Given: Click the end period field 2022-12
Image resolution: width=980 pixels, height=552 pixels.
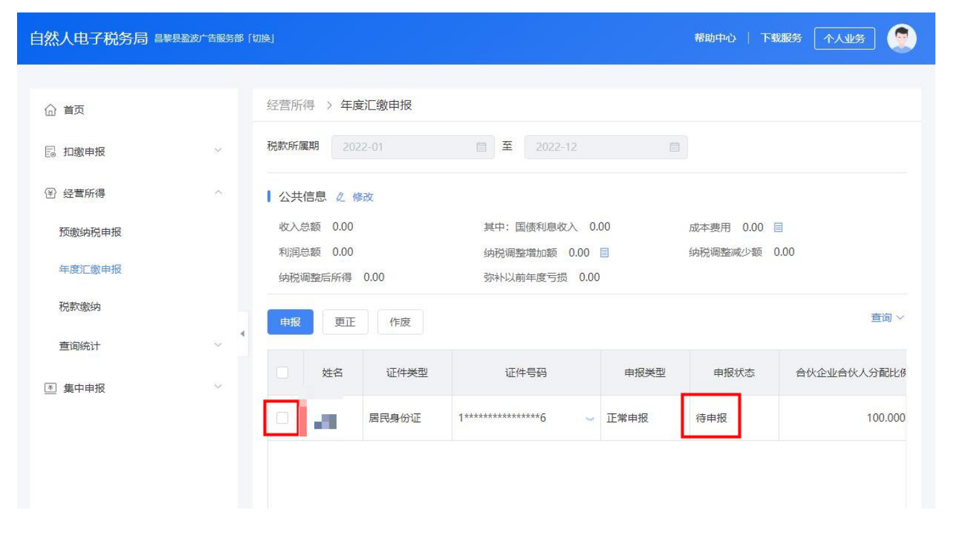Looking at the screenshot, I should click(606, 147).
